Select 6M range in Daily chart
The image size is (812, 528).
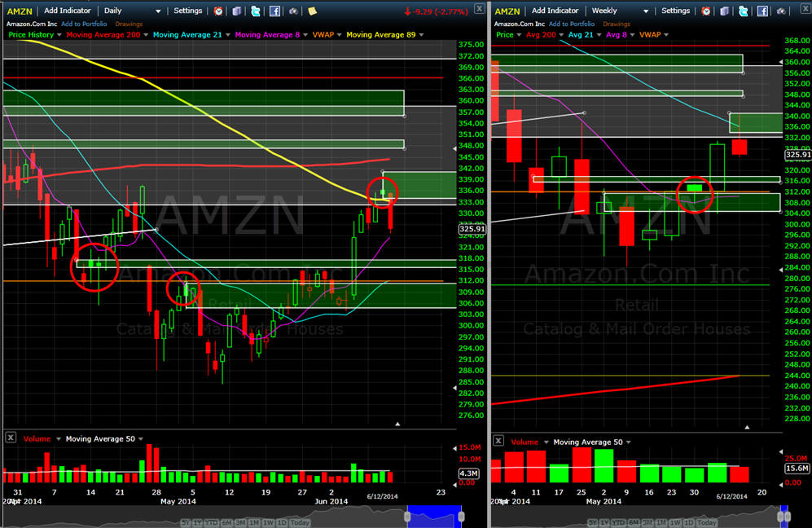point(226,522)
